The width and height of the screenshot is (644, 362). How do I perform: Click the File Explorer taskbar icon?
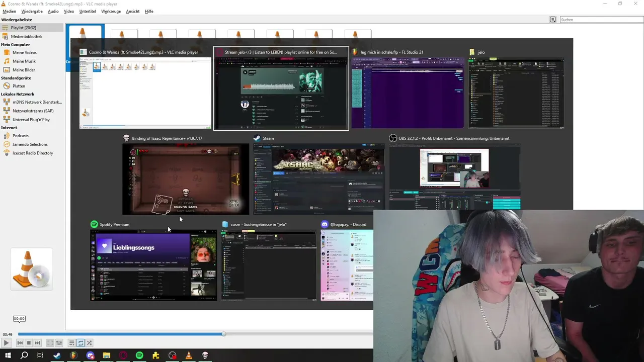[106, 355]
